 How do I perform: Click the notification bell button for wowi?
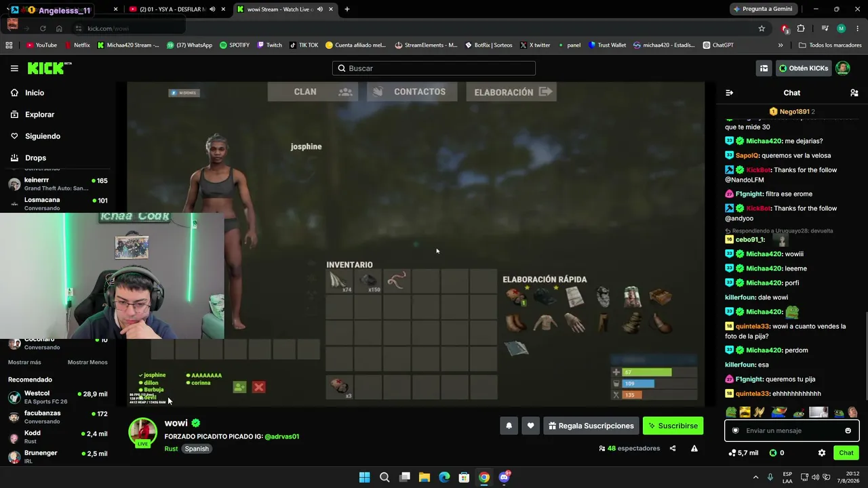point(509,426)
